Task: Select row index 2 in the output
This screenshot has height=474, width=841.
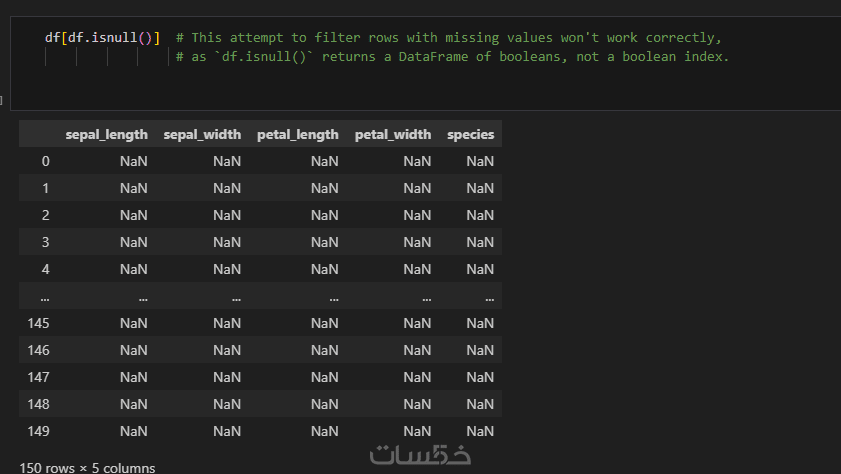Action: (x=45, y=215)
